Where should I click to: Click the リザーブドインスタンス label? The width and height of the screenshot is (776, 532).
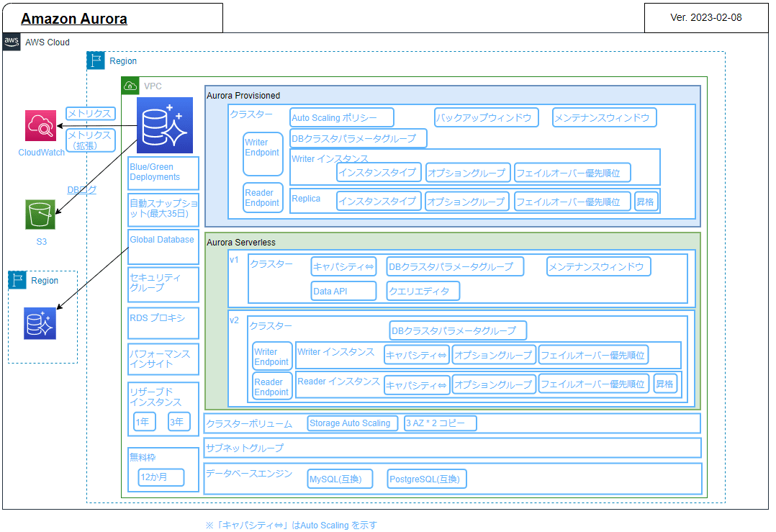[x=155, y=397]
